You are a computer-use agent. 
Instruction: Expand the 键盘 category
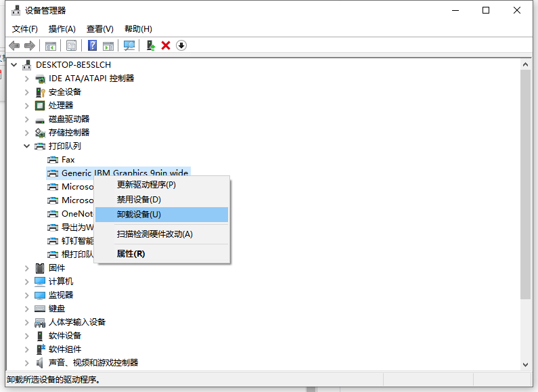[x=27, y=309]
